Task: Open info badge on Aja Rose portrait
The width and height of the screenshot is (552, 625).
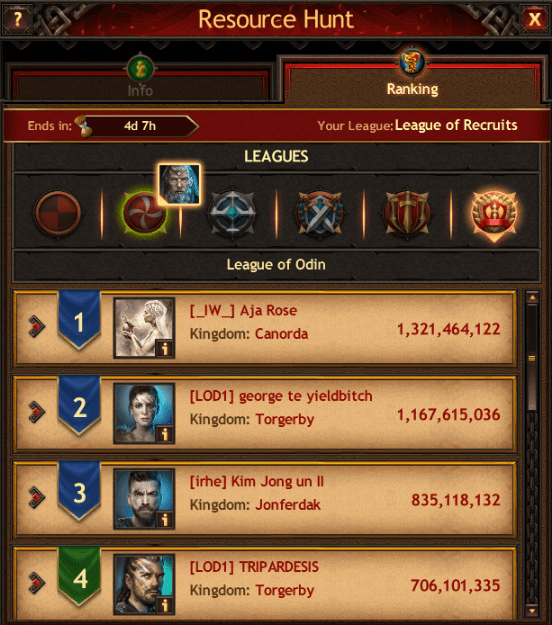Action: click(x=165, y=349)
